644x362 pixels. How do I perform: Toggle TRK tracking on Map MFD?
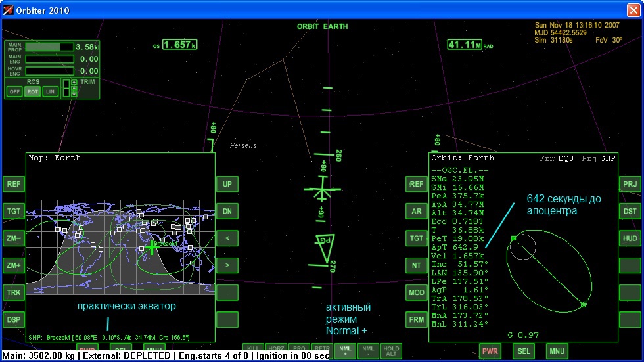pyautogui.click(x=14, y=292)
